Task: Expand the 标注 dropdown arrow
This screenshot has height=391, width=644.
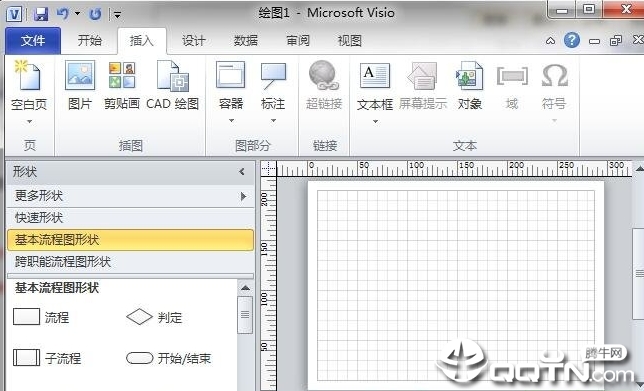Action: click(x=273, y=121)
